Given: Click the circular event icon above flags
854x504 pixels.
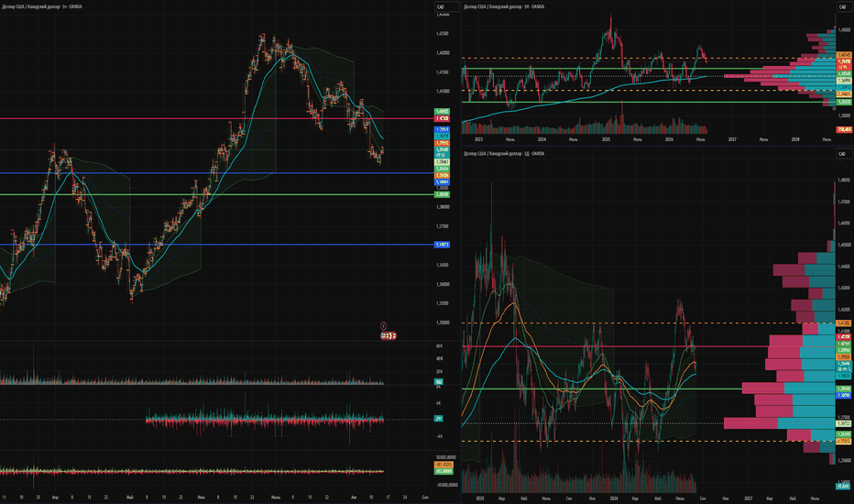Looking at the screenshot, I should click(x=383, y=326).
